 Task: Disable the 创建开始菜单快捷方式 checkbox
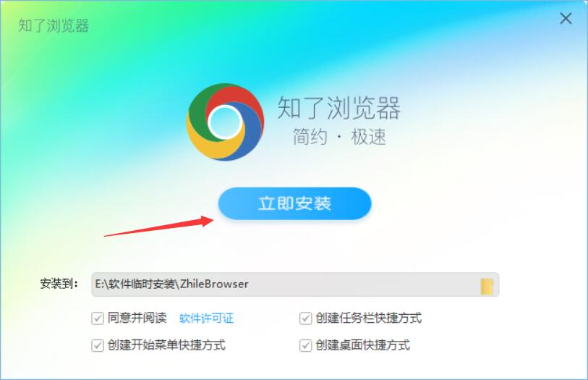click(x=98, y=345)
